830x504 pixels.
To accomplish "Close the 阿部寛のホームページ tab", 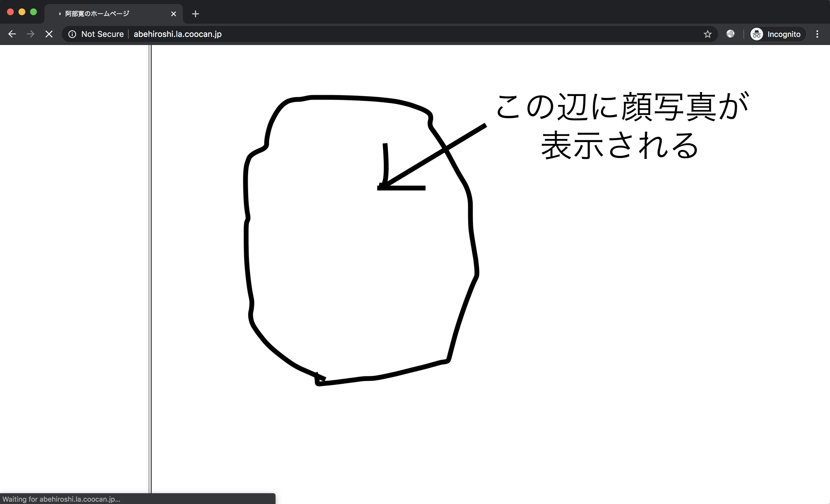I will tap(174, 14).
